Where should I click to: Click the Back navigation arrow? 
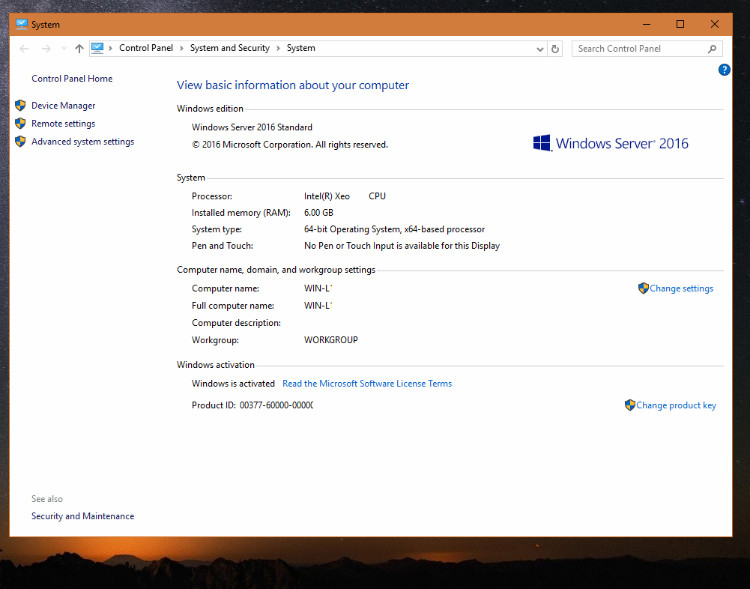[24, 48]
